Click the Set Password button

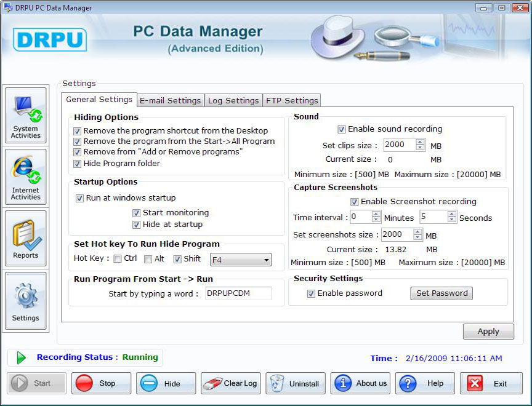tap(441, 293)
